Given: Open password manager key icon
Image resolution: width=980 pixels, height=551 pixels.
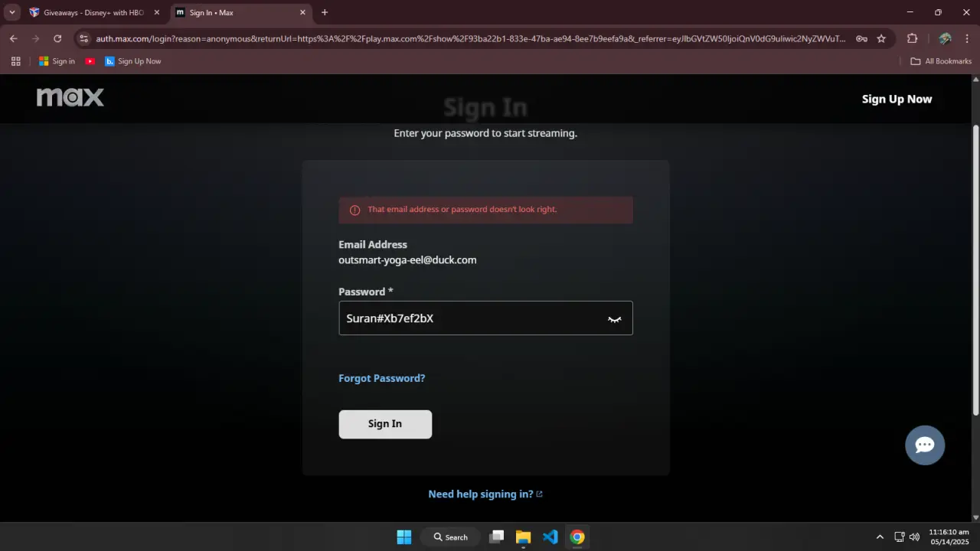Looking at the screenshot, I should coord(861,38).
